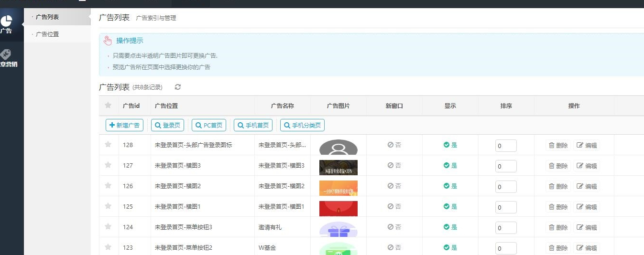Toggle 显示 是 for ad 128
The image size is (644, 255).
[x=450, y=145]
